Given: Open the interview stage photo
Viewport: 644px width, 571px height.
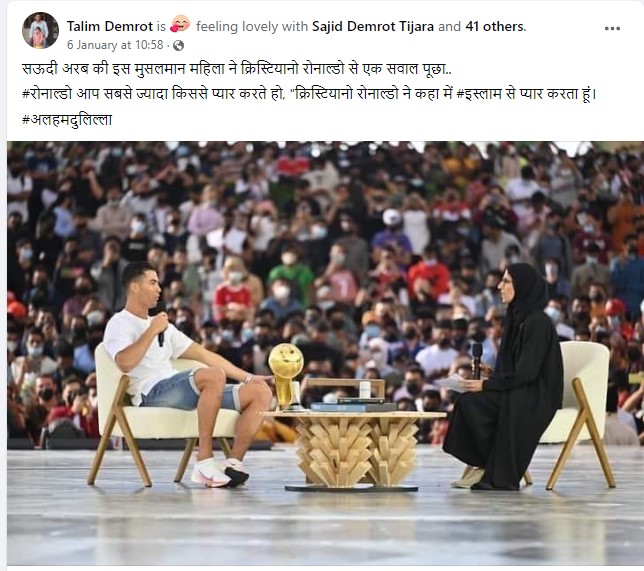Looking at the screenshot, I should point(325,353).
